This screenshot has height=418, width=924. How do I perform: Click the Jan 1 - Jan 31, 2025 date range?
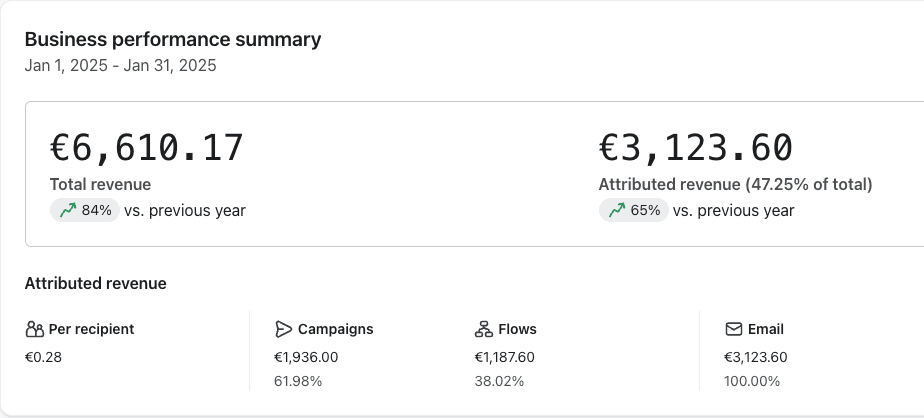[121, 65]
